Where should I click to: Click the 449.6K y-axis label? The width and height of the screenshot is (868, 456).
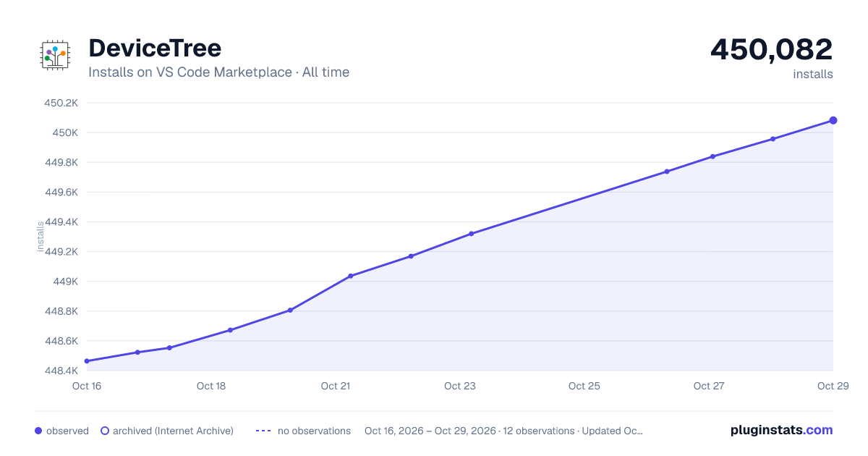(61, 193)
